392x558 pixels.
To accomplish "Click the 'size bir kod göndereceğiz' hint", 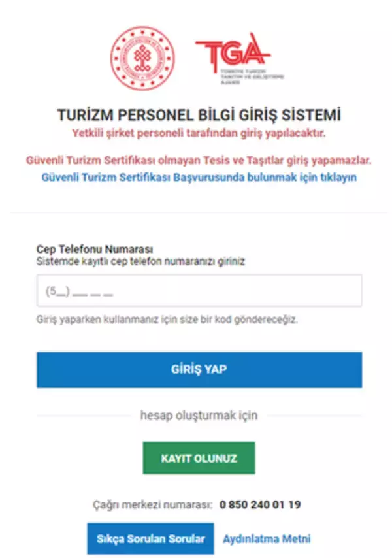I will [x=167, y=320].
